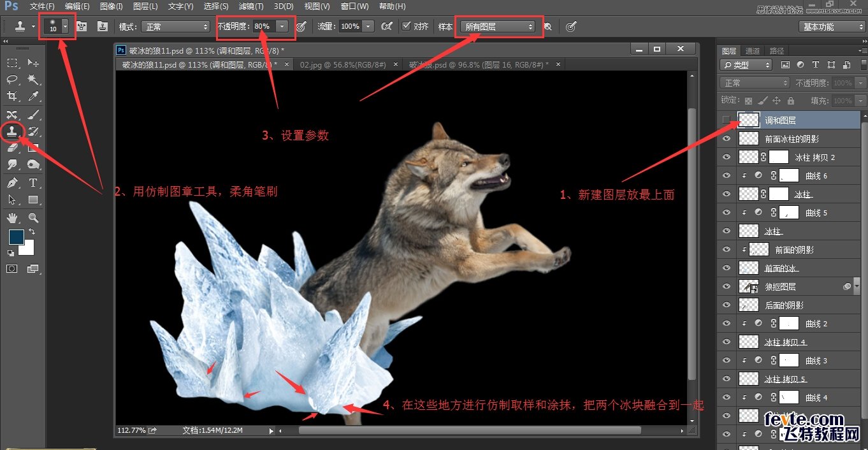Select the Pen tool
868x450 pixels.
click(12, 183)
